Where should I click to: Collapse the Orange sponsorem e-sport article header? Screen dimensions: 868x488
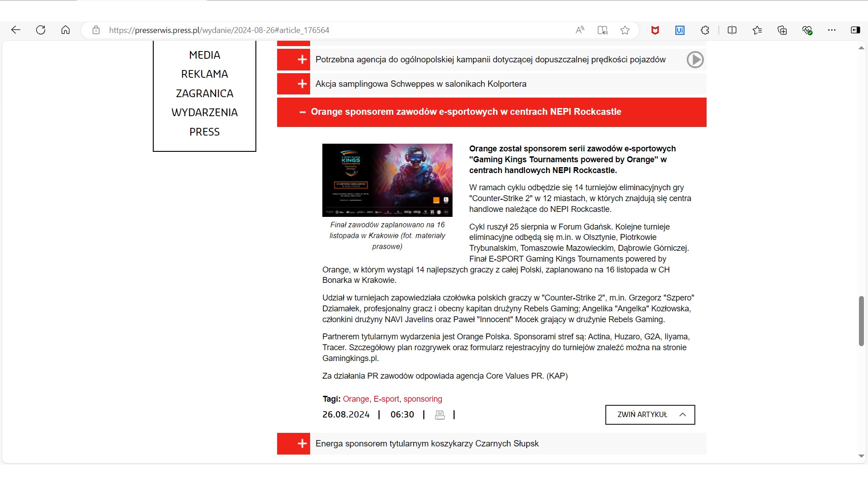pyautogui.click(x=491, y=112)
